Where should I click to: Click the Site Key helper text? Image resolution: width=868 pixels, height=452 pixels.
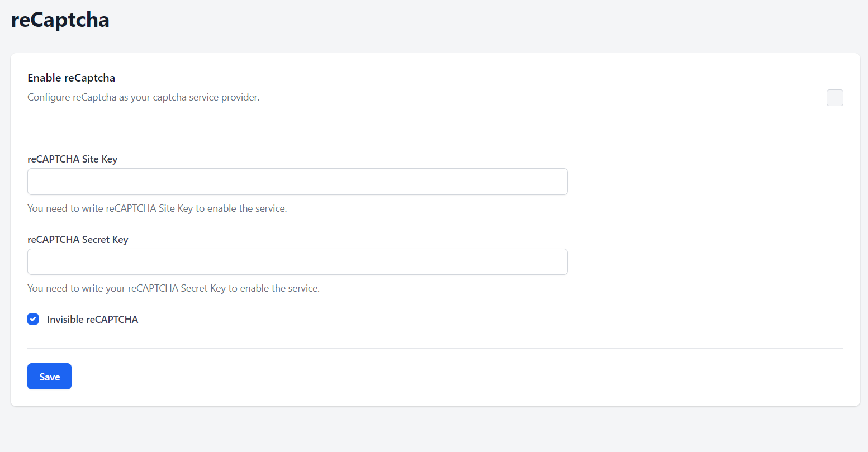coord(157,208)
